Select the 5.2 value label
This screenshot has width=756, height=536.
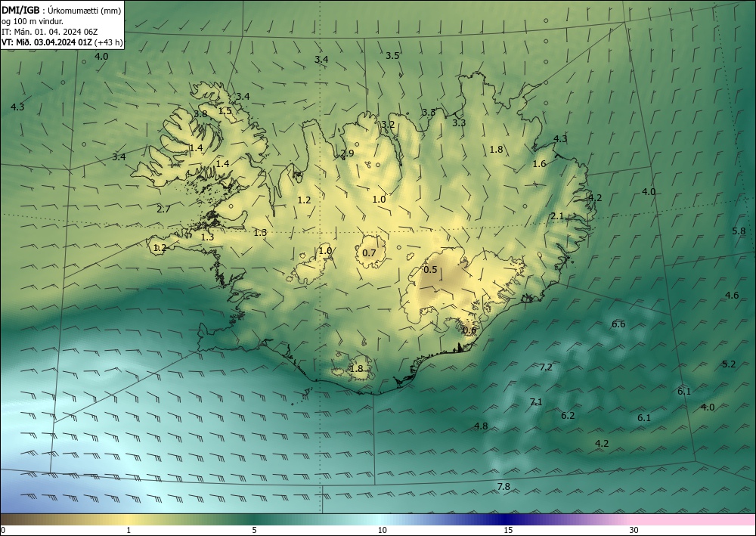(729, 364)
